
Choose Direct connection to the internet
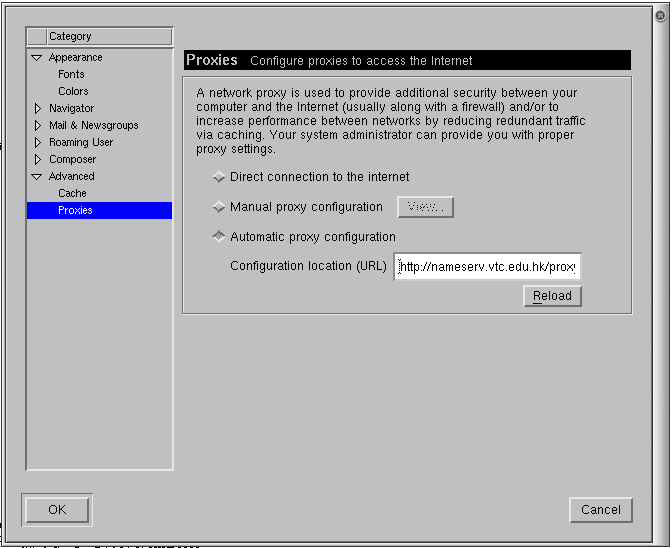pos(219,177)
